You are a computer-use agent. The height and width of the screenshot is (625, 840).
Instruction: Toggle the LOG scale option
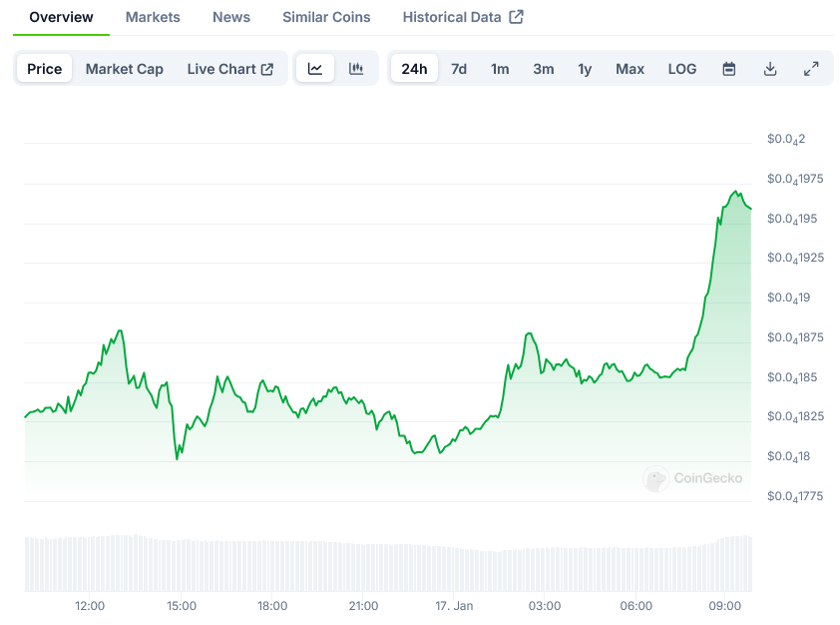click(682, 69)
